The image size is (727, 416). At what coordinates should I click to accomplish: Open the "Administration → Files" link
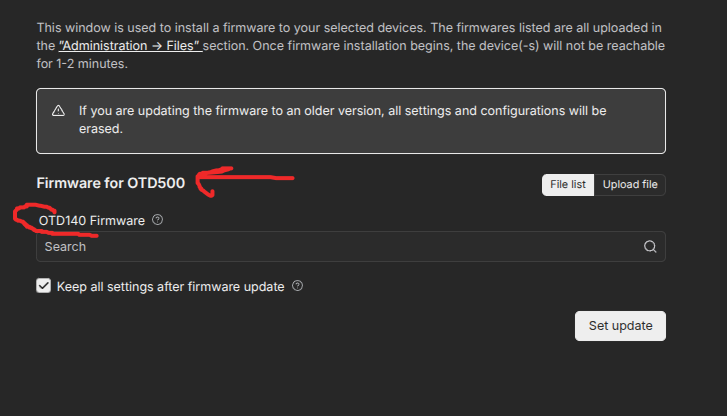pos(130,46)
